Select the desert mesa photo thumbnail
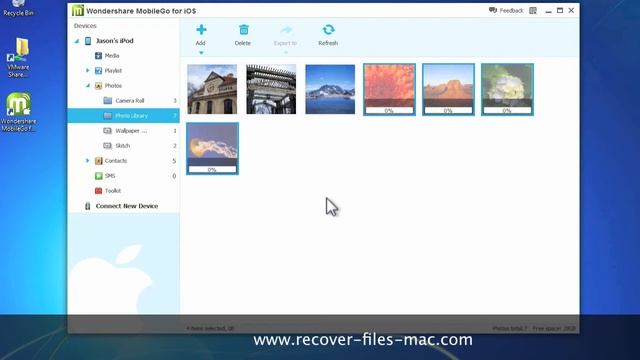The height and width of the screenshot is (360, 640). (x=448, y=89)
